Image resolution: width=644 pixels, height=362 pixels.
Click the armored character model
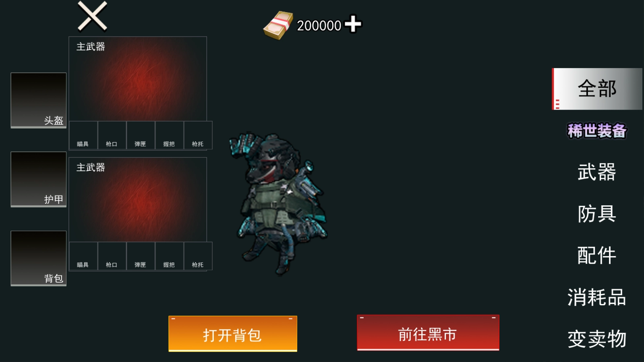(x=279, y=203)
